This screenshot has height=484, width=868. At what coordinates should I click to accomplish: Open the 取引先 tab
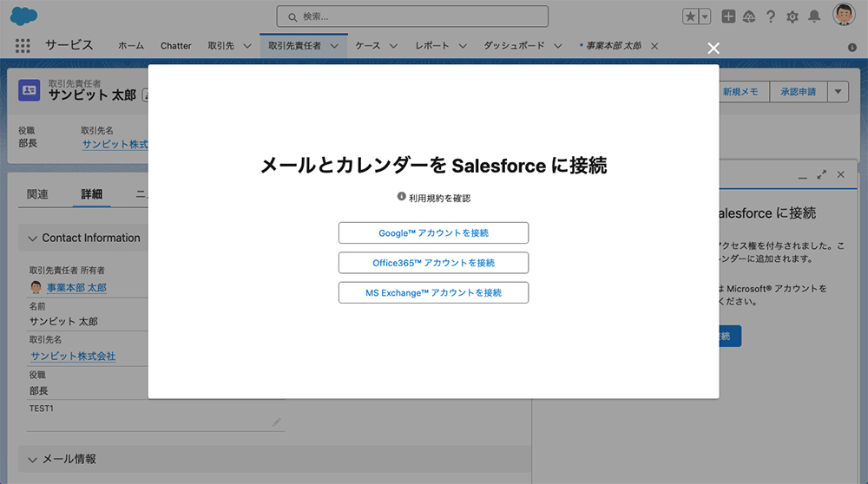tap(220, 46)
